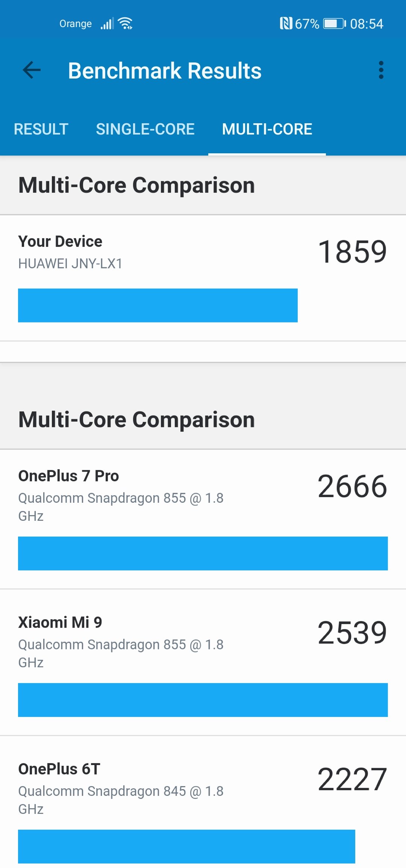This screenshot has width=406, height=868.
Task: Tap the OnePlus 6T score bar
Action: point(186,847)
